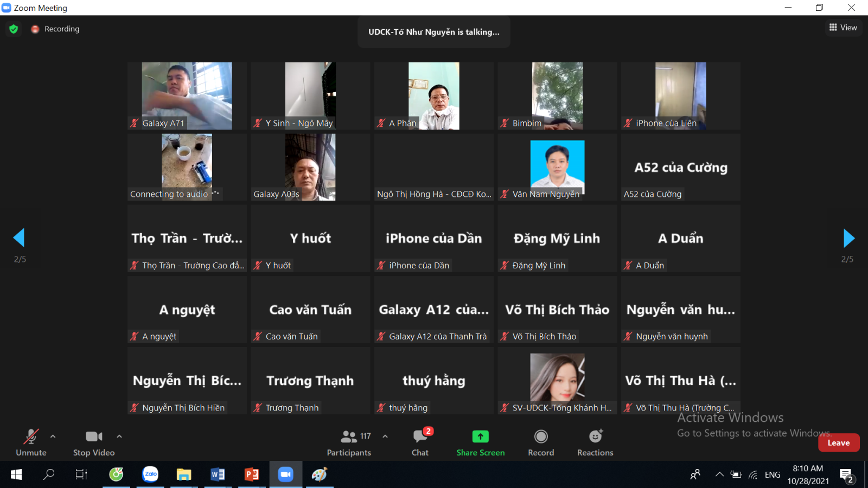
Task: Select SV-UDCK-Tống Khánh video tile
Action: (557, 381)
